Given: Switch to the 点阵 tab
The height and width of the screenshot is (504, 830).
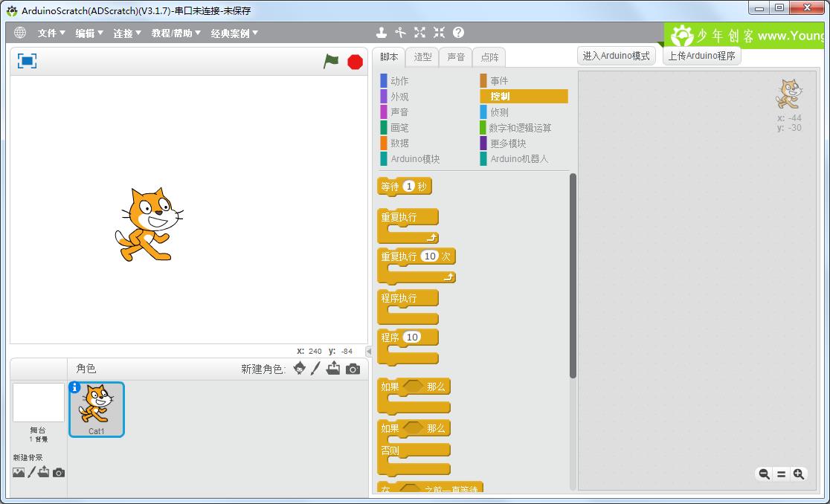Looking at the screenshot, I should point(489,57).
